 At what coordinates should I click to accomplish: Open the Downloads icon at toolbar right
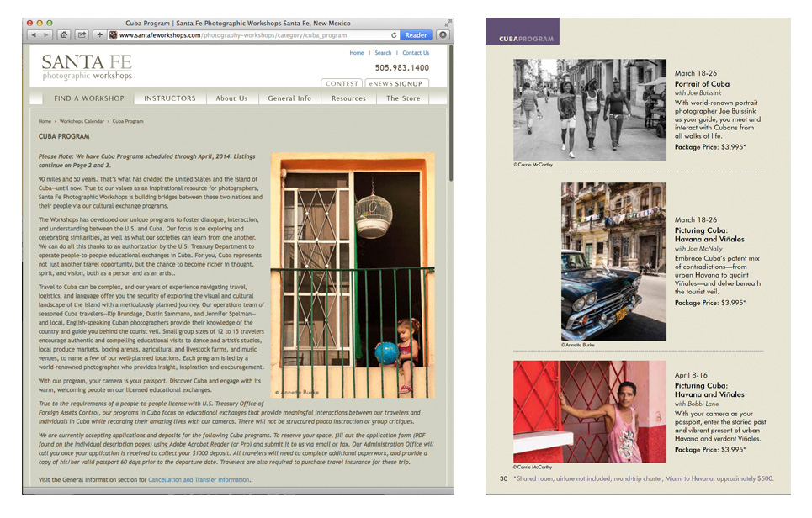(x=443, y=35)
